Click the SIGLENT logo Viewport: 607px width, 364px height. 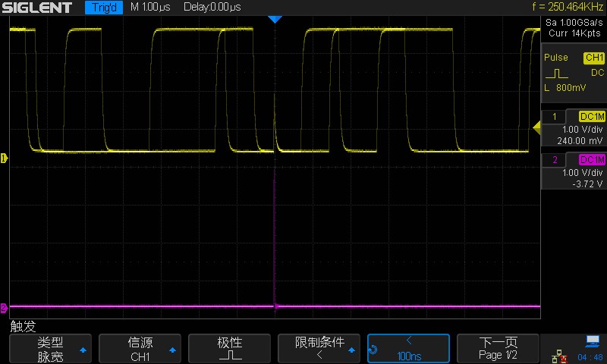point(37,8)
